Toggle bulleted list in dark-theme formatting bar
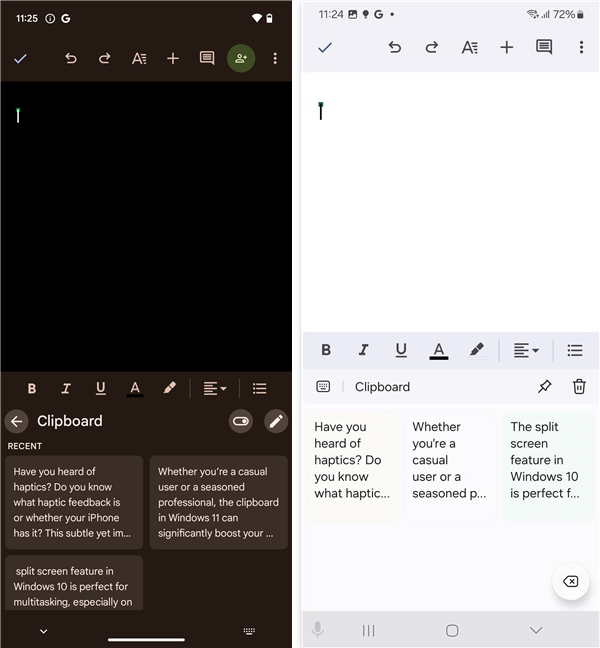This screenshot has height=648, width=600. click(260, 388)
